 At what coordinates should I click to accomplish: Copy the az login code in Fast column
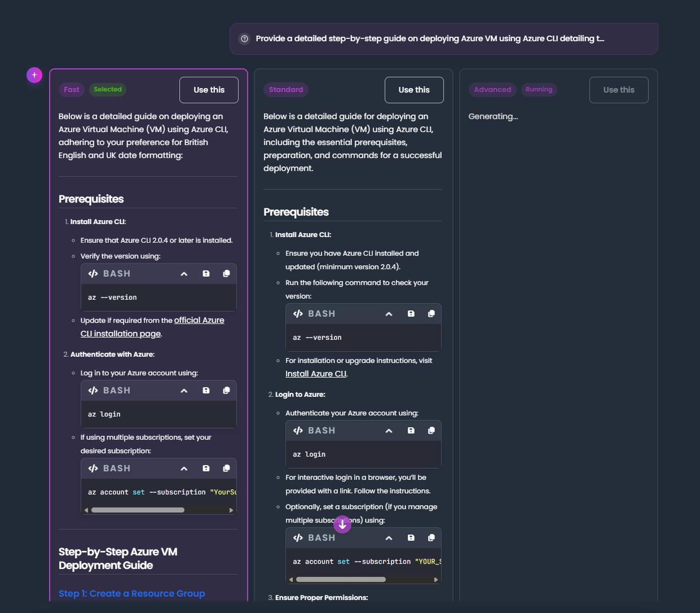[x=226, y=391]
